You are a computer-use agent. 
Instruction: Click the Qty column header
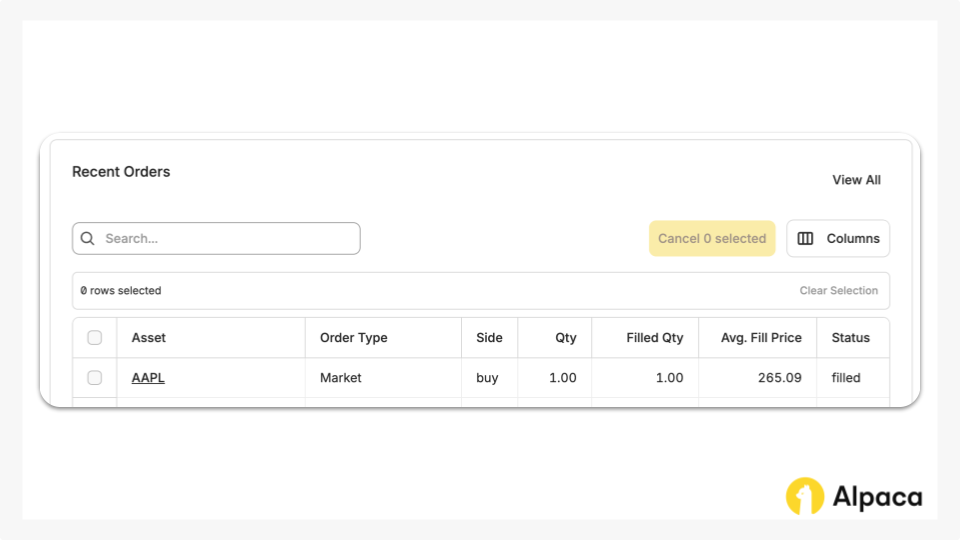click(566, 338)
